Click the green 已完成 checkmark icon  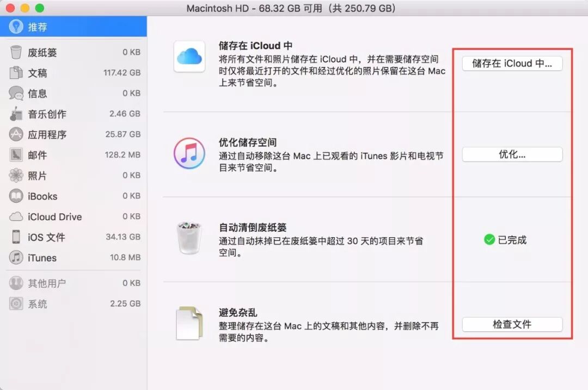(489, 239)
